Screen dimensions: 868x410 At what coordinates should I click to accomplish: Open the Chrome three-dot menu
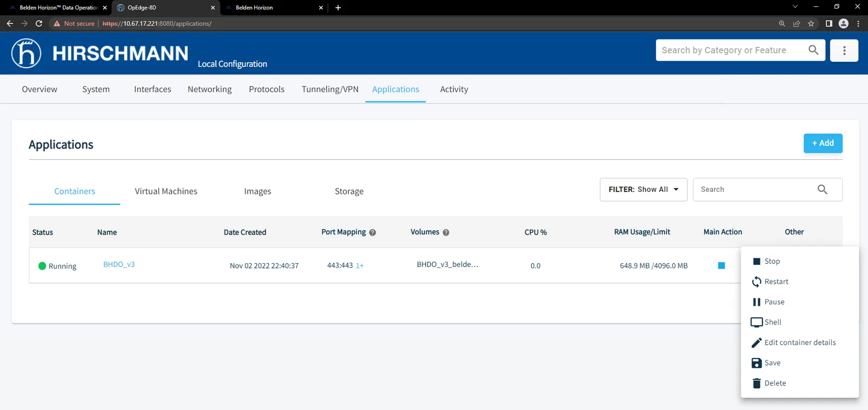[859, 23]
